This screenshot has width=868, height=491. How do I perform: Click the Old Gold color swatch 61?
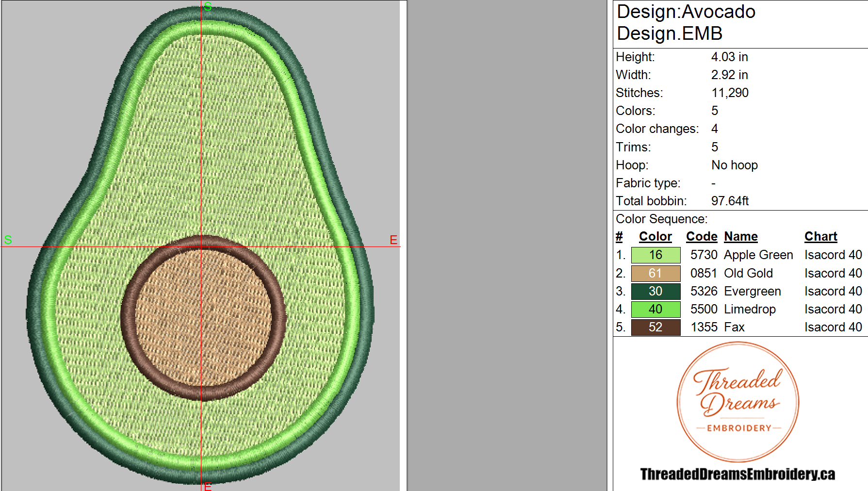[x=655, y=273]
